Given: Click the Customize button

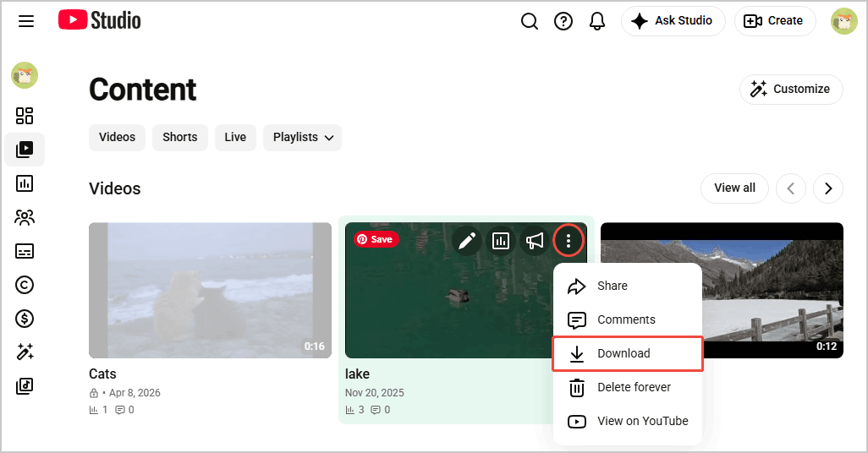Looking at the screenshot, I should [x=791, y=89].
